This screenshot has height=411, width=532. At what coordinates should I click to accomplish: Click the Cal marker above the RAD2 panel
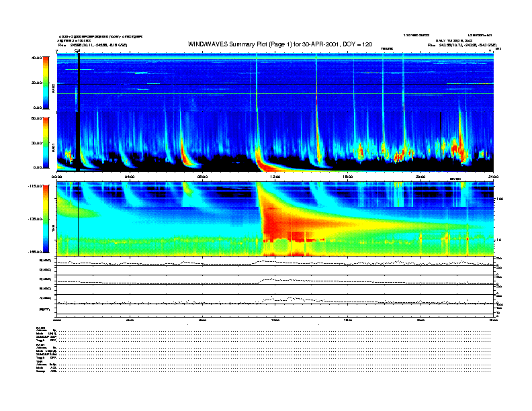[x=77, y=51]
